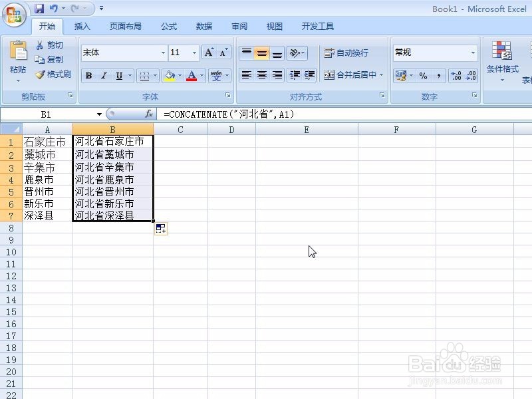Switch to the 插入 ribbon tab
Viewport: 532px width, 399px height.
click(82, 27)
